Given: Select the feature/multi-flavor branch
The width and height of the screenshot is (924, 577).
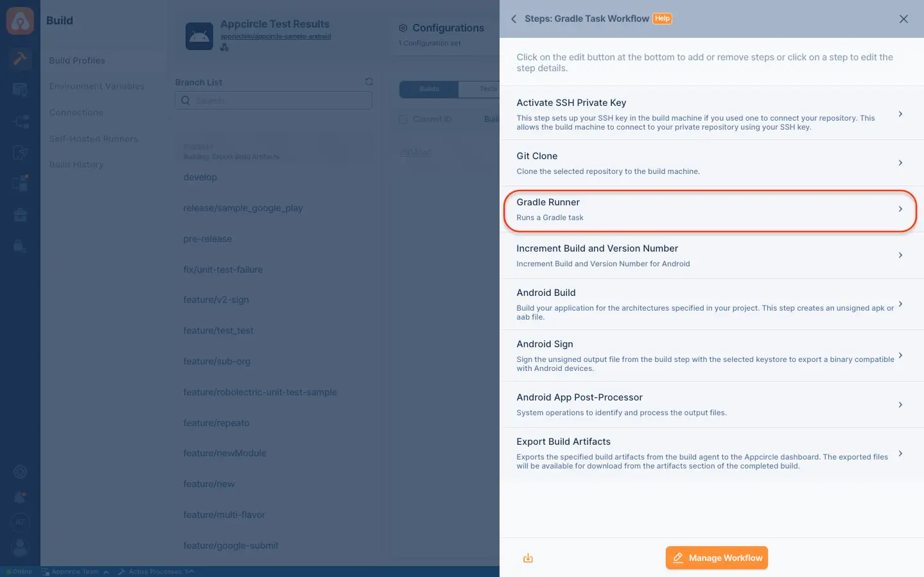Looking at the screenshot, I should 224,515.
